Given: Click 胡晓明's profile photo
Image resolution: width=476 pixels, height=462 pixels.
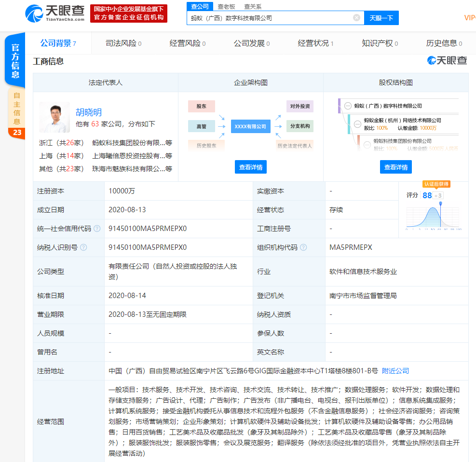Looking at the screenshot, I should (54, 117).
